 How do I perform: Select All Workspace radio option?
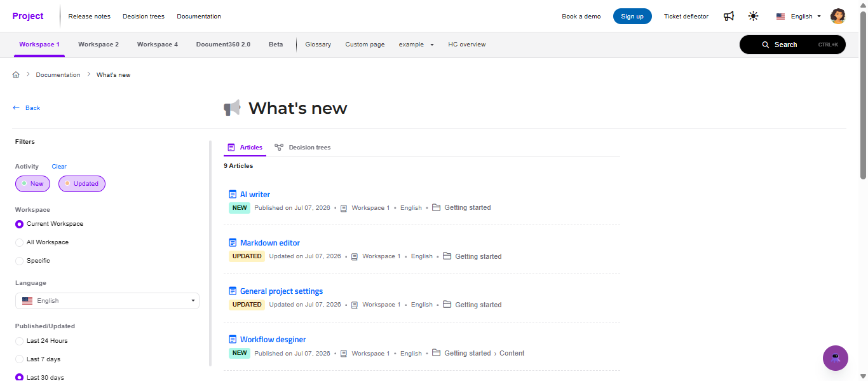tap(20, 242)
